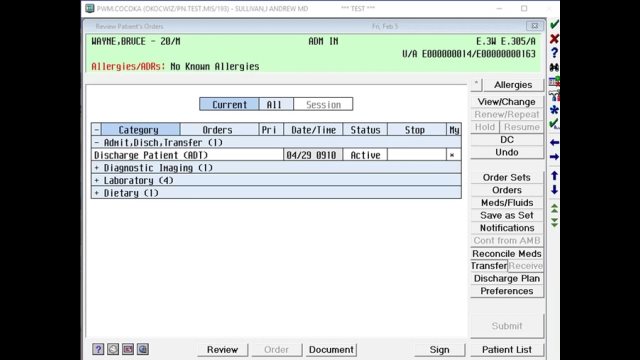Click the Undo button
640x360 pixels.
(507, 152)
